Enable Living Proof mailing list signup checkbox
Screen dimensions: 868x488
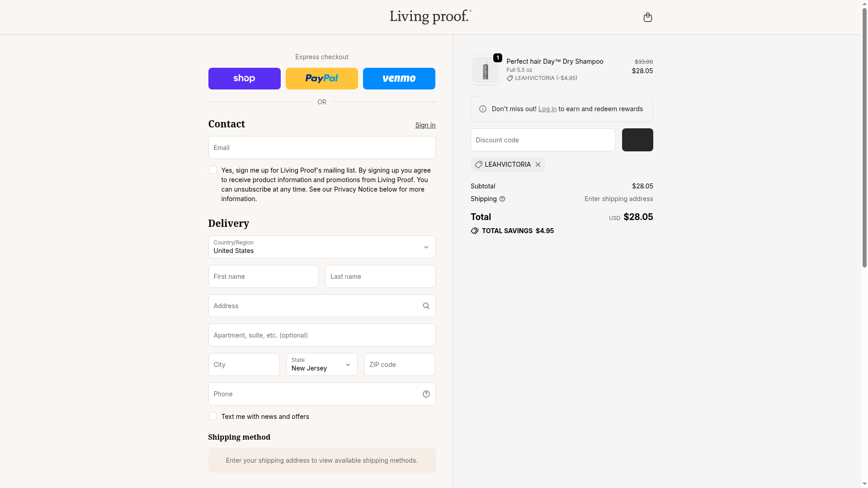tap(213, 170)
